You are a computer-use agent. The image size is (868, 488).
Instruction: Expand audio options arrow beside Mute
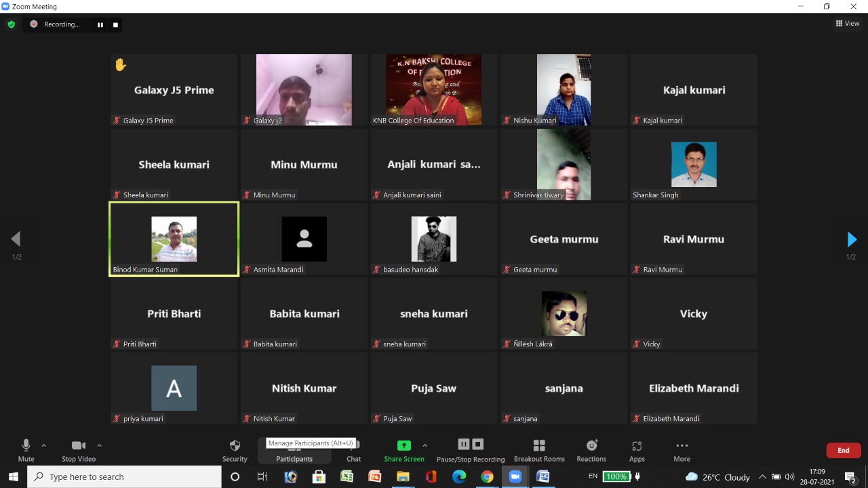pyautogui.click(x=44, y=445)
